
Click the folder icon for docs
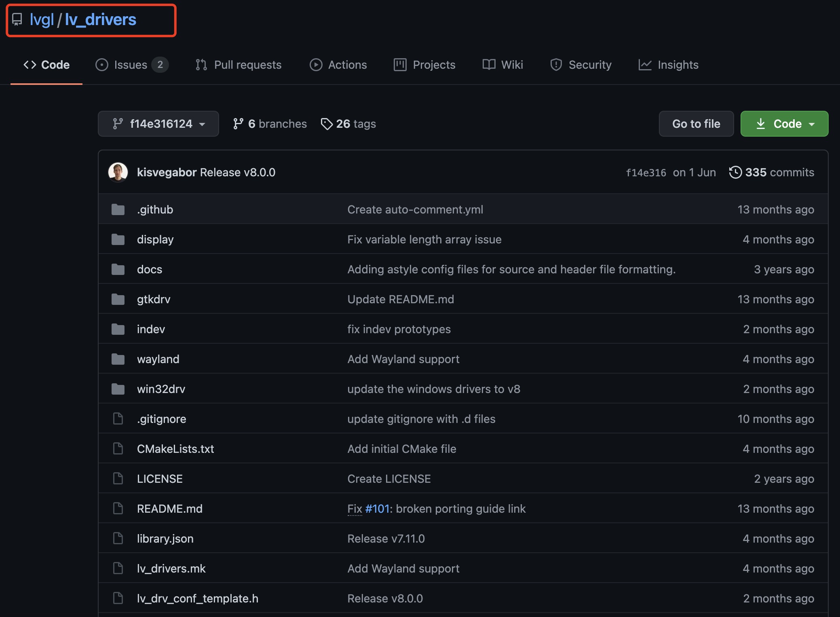(x=118, y=269)
